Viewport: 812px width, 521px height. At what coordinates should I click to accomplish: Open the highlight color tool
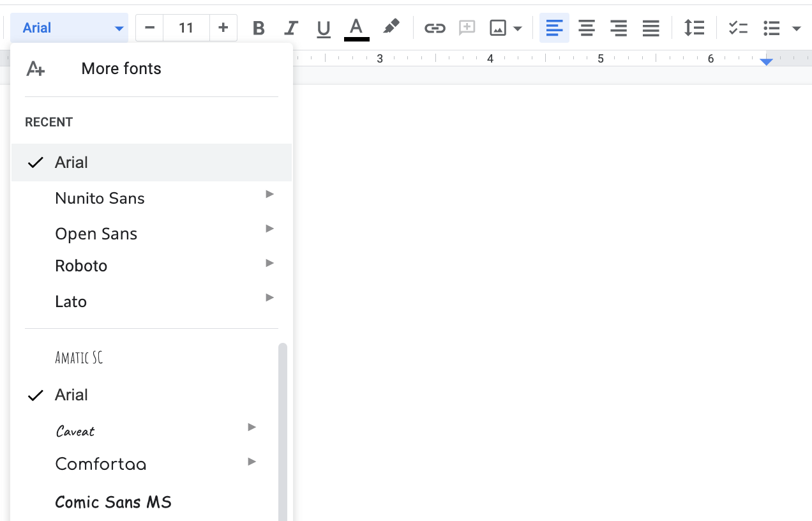click(391, 27)
